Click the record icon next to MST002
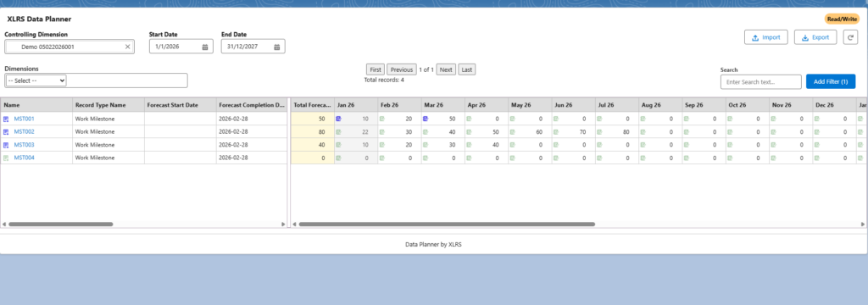Image resolution: width=868 pixels, height=305 pixels. coord(6,131)
